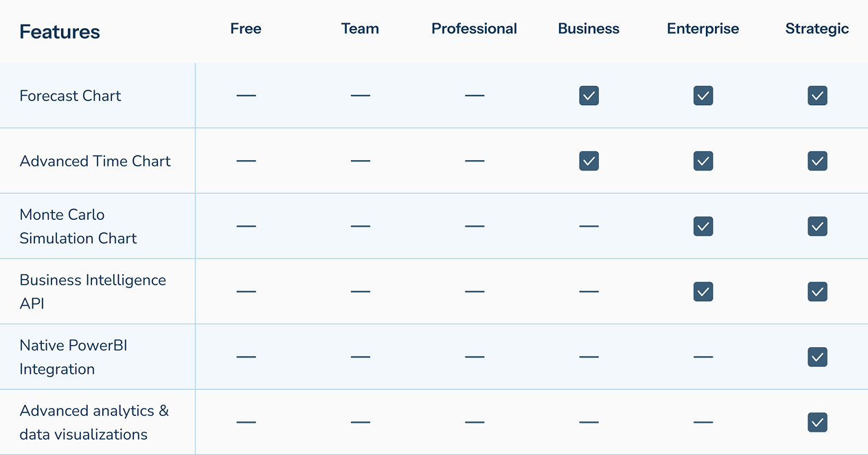Click Forecast Chart checkmark under Business
The width and height of the screenshot is (868, 455).
[x=589, y=96]
